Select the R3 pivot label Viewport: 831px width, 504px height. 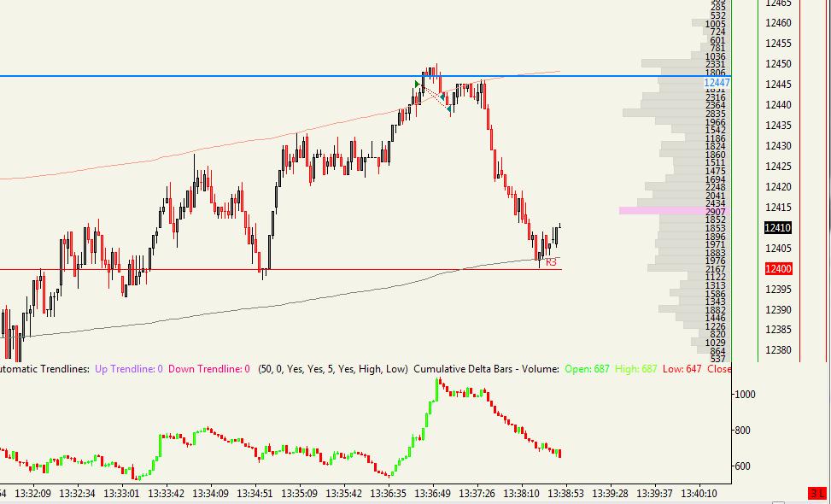tap(551, 261)
